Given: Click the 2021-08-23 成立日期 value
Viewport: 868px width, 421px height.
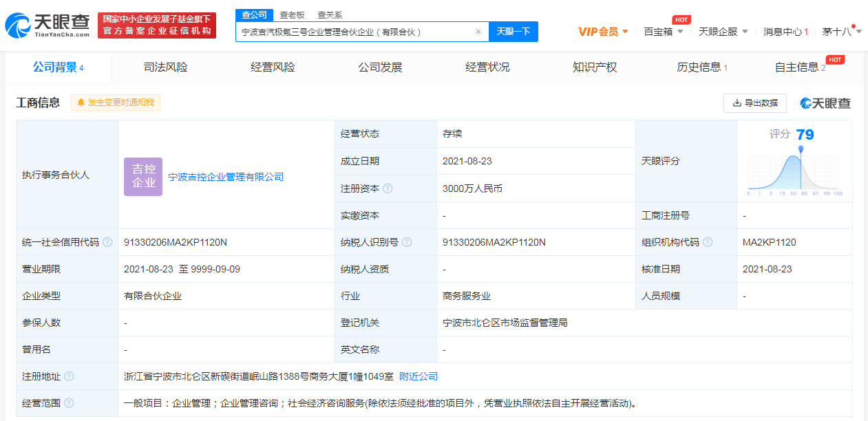Looking at the screenshot, I should (467, 162).
